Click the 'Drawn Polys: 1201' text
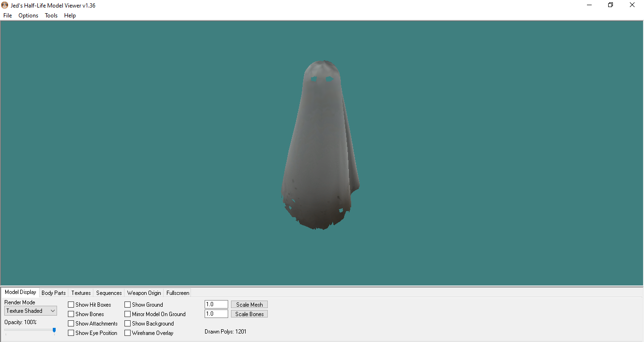The width and height of the screenshot is (644, 342). pos(225,332)
